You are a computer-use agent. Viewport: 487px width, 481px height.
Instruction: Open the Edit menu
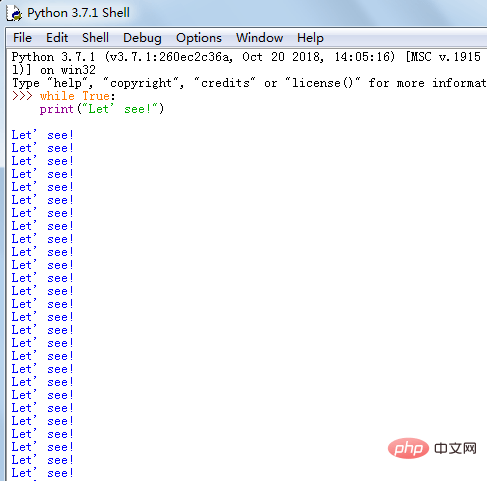click(x=57, y=38)
